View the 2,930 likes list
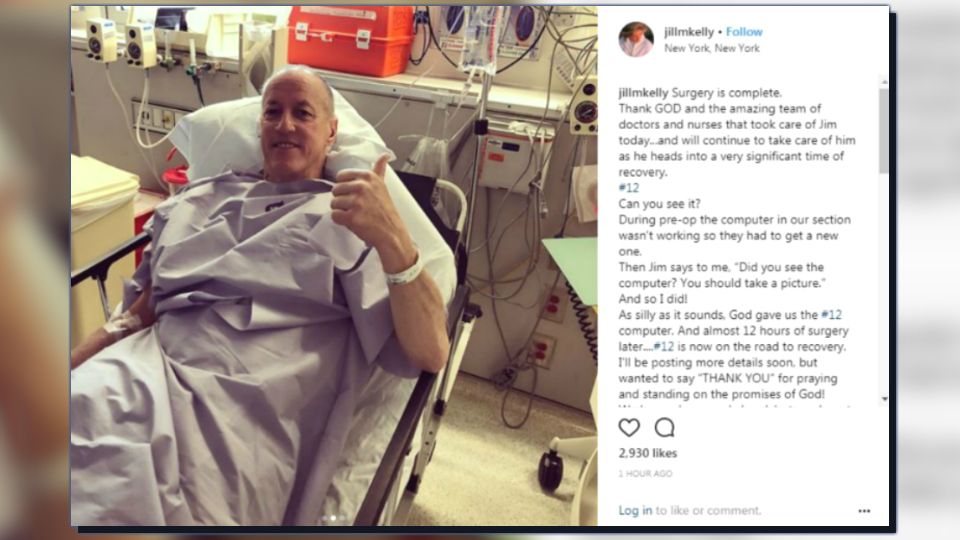The image size is (960, 540). tap(648, 453)
